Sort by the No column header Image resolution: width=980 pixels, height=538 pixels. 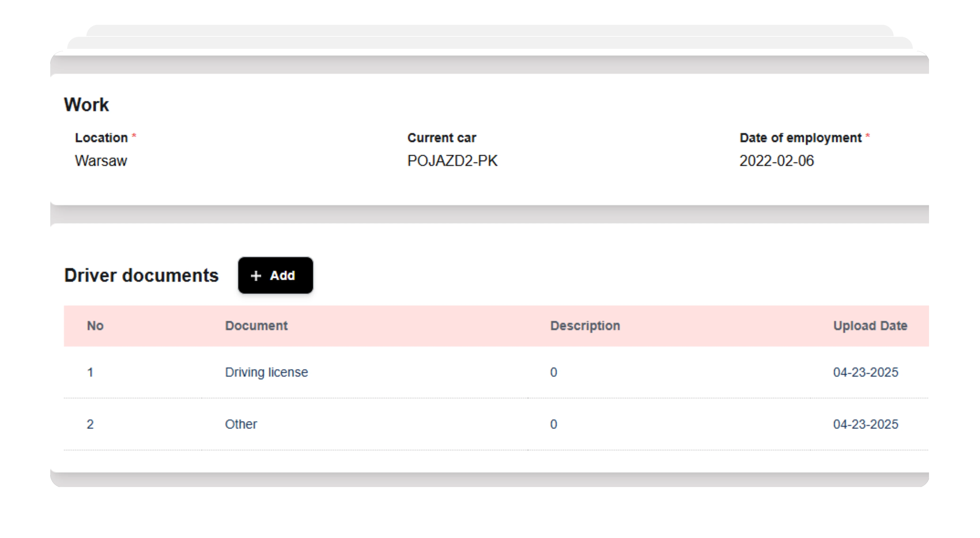95,326
